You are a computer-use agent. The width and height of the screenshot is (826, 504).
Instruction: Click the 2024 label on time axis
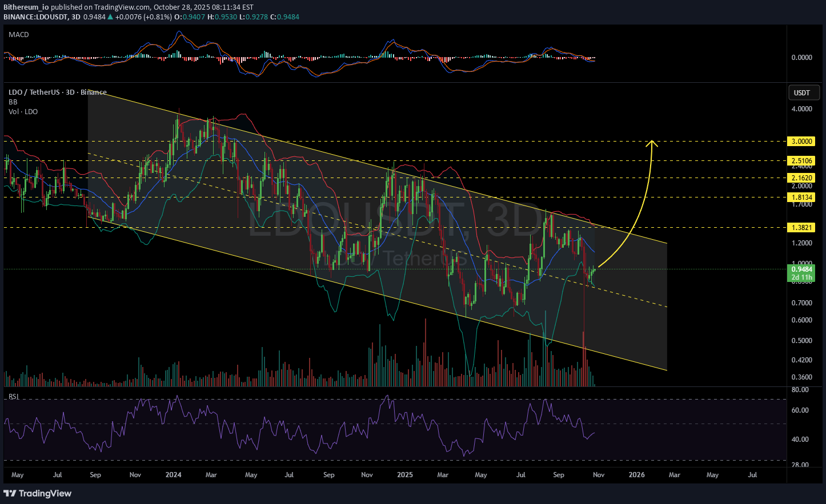173,475
